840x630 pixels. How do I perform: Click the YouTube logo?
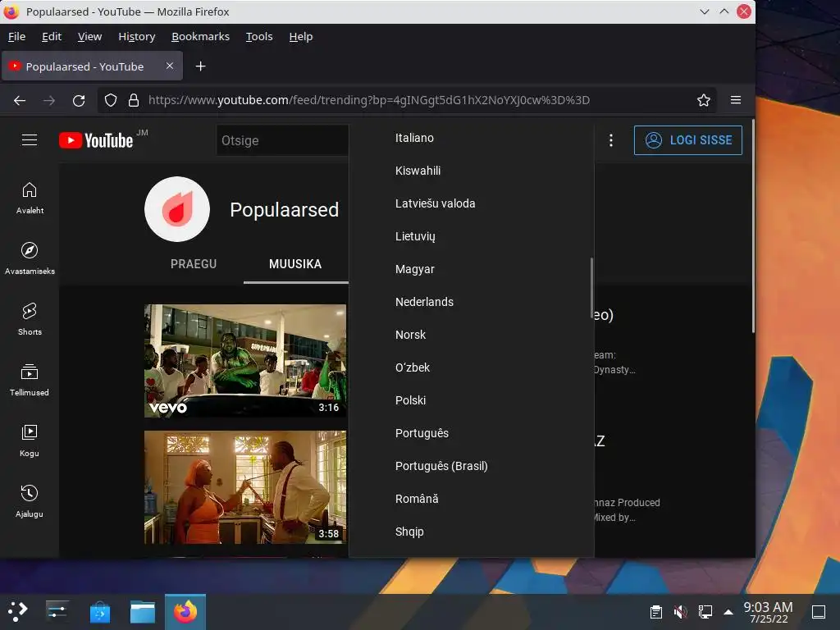[96, 140]
